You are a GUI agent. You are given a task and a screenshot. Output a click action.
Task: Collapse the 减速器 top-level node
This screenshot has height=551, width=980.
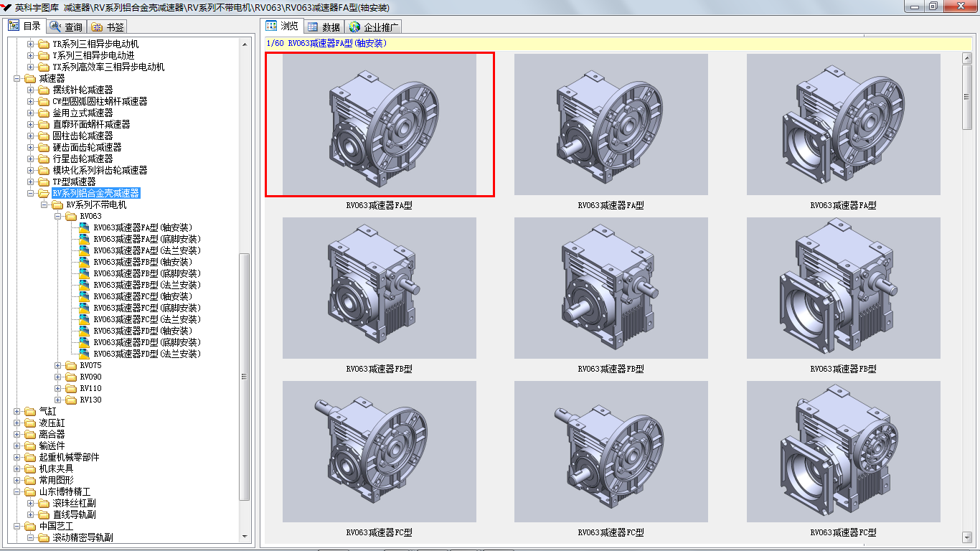click(17, 78)
